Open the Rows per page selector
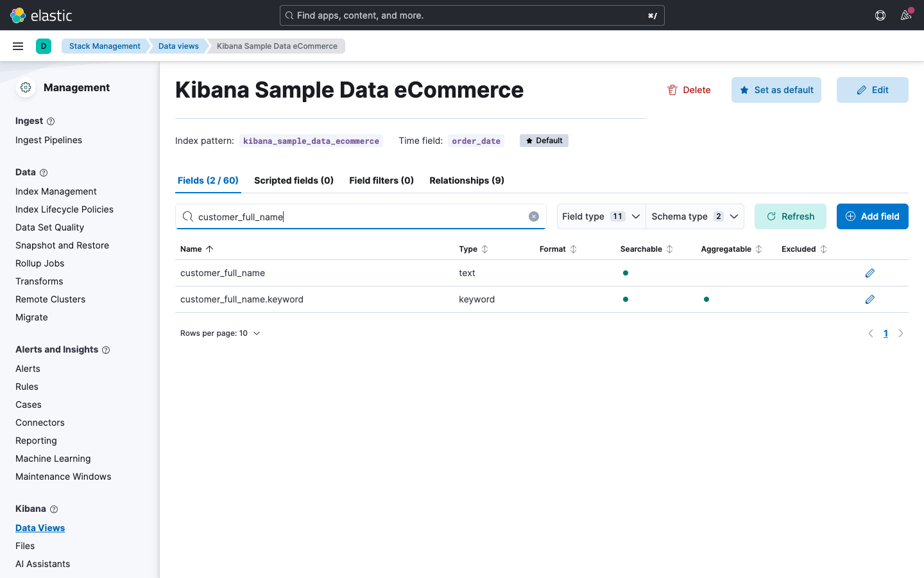The image size is (924, 578). click(x=220, y=333)
